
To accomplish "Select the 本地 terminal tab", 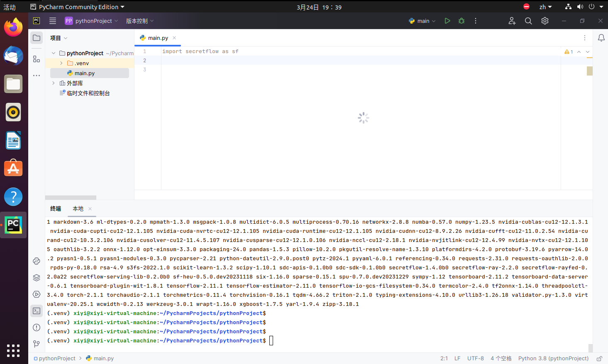I will point(78,209).
